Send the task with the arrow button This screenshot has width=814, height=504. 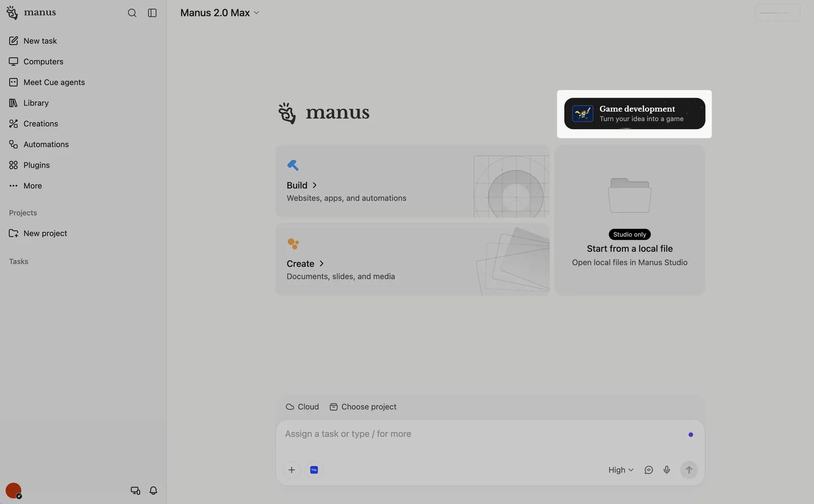(x=689, y=470)
